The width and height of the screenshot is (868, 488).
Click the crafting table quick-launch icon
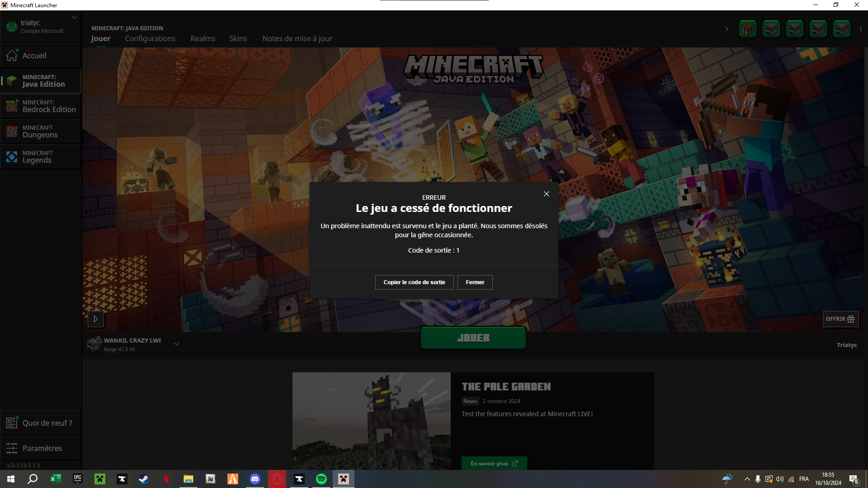pyautogui.click(x=748, y=29)
